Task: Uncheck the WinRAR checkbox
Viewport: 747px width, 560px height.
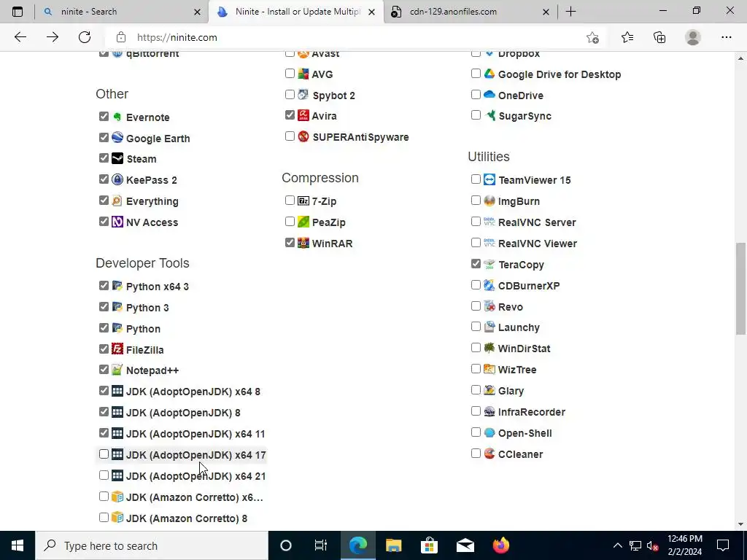Action: point(290,242)
